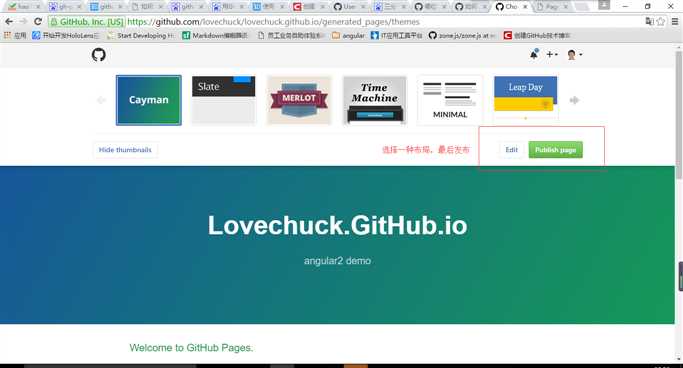
Task: Click the Lovechuck.GitHub.io heading text
Action: (x=337, y=226)
